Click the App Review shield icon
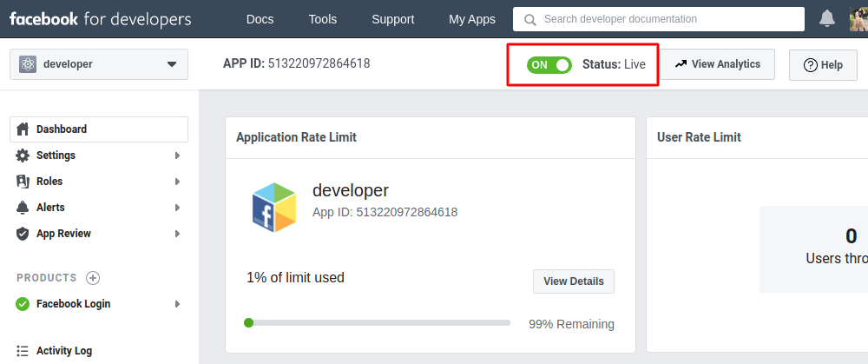868x364 pixels. point(23,234)
